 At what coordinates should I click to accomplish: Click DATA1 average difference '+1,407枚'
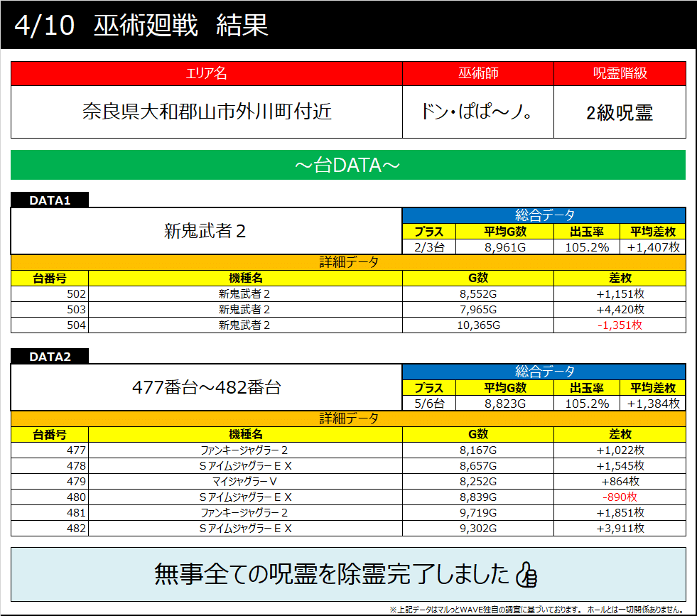[653, 247]
